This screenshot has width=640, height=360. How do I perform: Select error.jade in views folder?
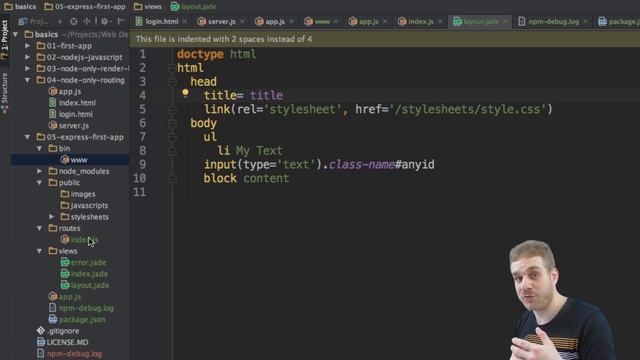83,262
